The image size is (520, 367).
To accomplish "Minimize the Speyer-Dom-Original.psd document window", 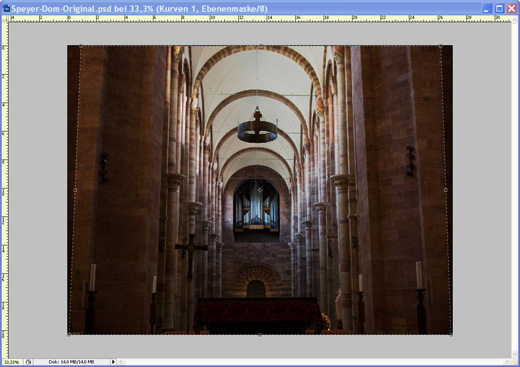I will click(x=487, y=8).
